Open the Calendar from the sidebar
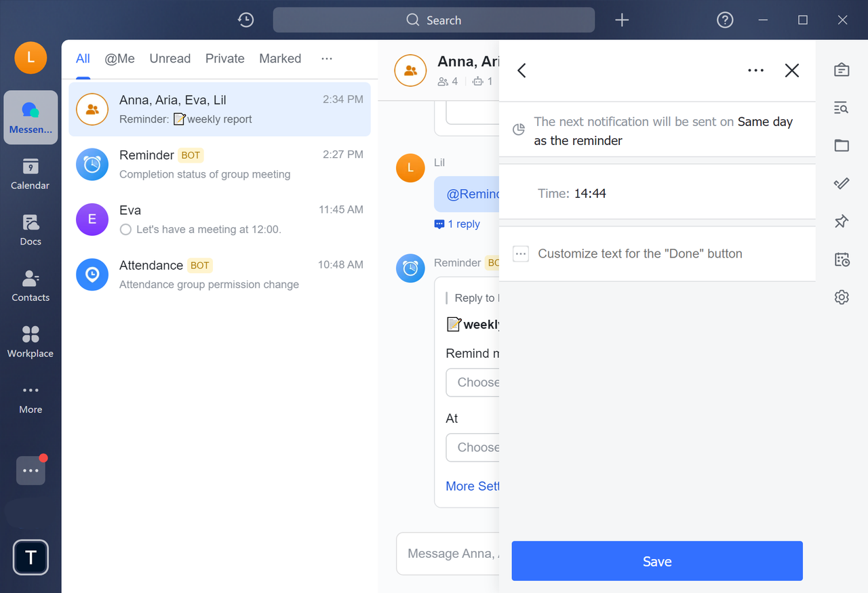Viewport: 868px width, 593px height. click(x=30, y=173)
